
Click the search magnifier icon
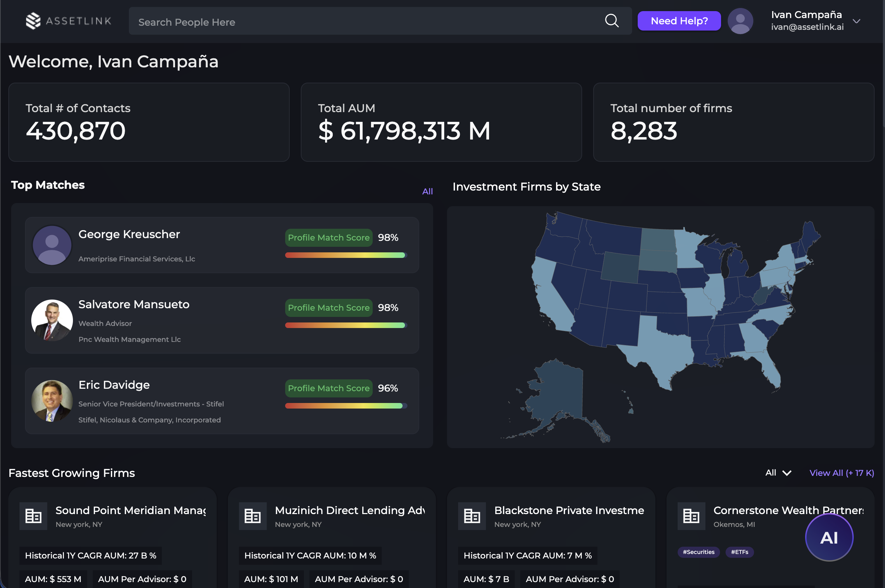[x=612, y=21]
